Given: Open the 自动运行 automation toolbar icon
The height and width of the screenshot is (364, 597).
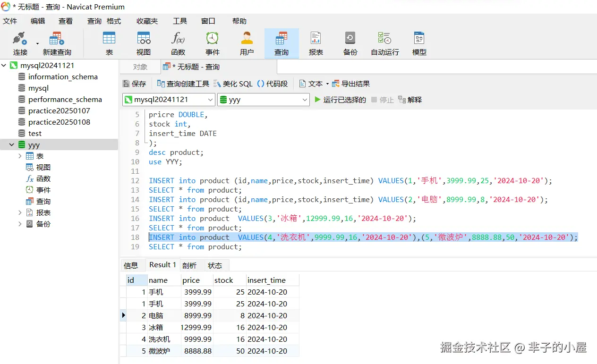Looking at the screenshot, I should [x=385, y=43].
